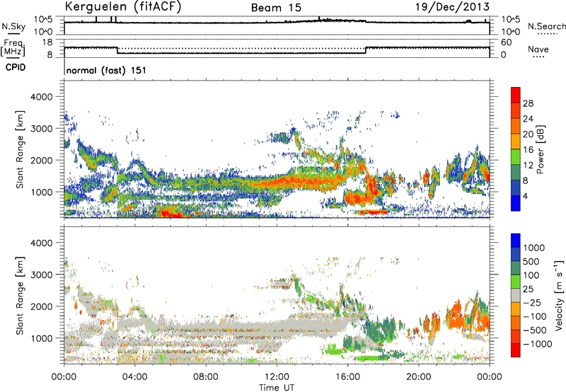
Task: Click the 'Nave' legend label
Action: 538,50
